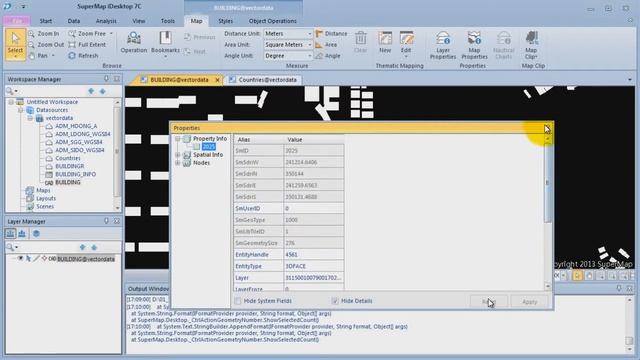Open the Object Operations ribbon tab
Image resolution: width=640 pixels, height=360 pixels.
(273, 21)
